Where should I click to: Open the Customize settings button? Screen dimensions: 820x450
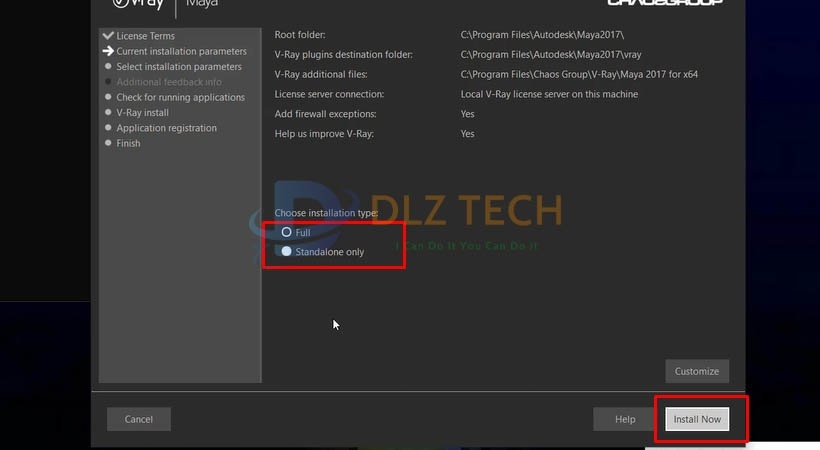pyautogui.click(x=696, y=371)
